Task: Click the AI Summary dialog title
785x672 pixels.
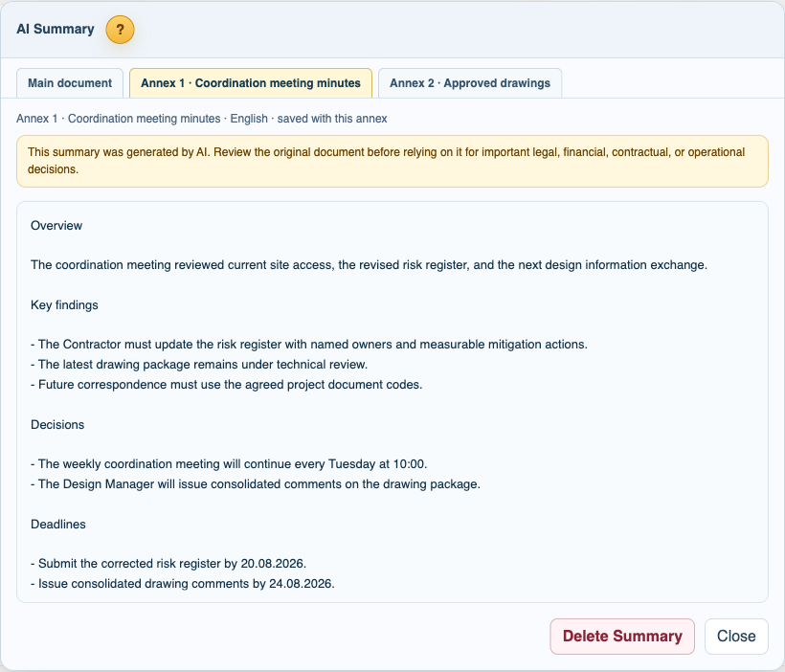Action: pyautogui.click(x=56, y=29)
